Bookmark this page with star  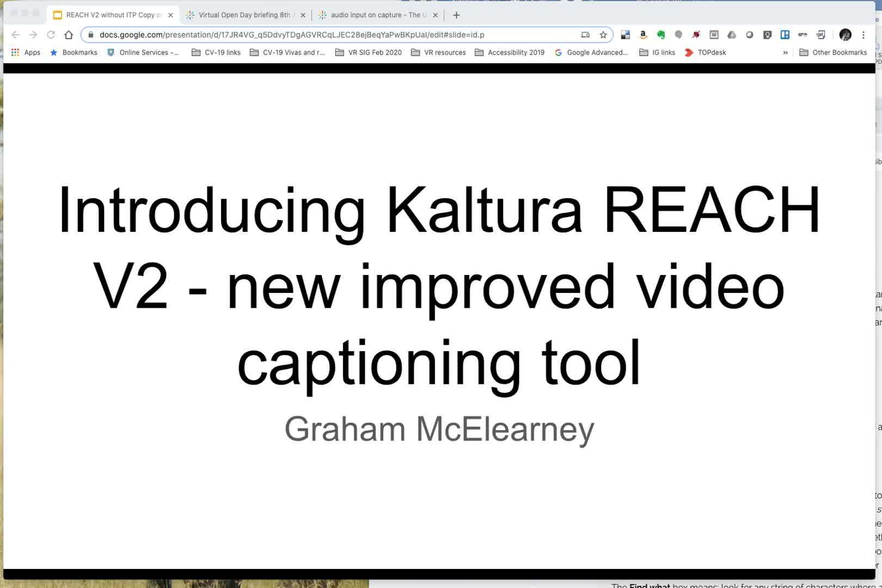click(x=603, y=35)
